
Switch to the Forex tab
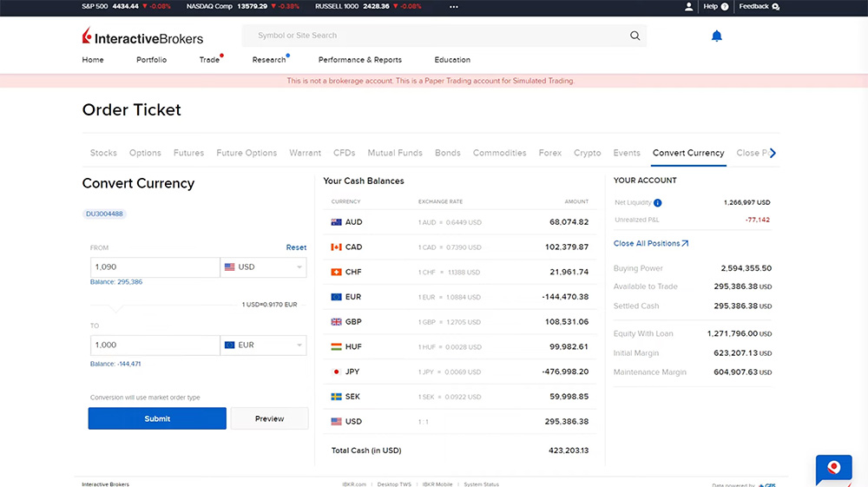pos(549,153)
